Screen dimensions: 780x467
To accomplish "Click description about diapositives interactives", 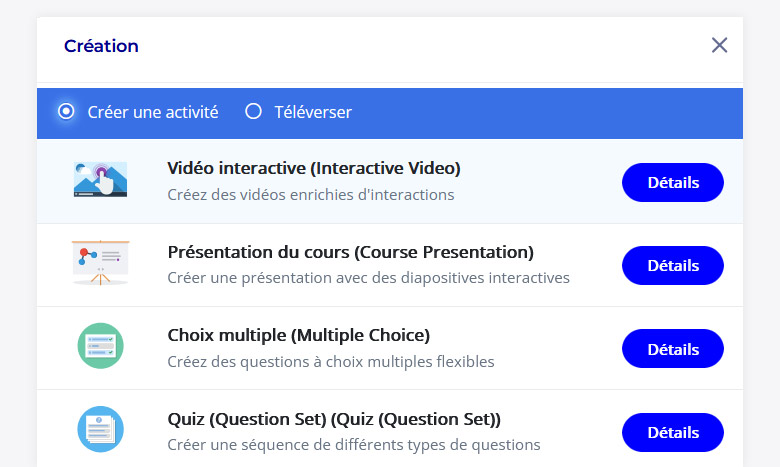I will [369, 278].
